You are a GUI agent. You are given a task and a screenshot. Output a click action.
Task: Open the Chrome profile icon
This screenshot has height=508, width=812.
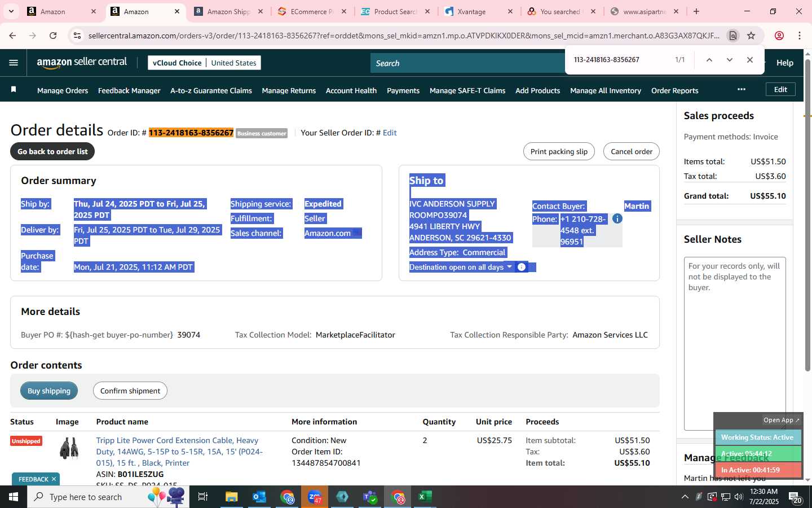tap(779, 36)
